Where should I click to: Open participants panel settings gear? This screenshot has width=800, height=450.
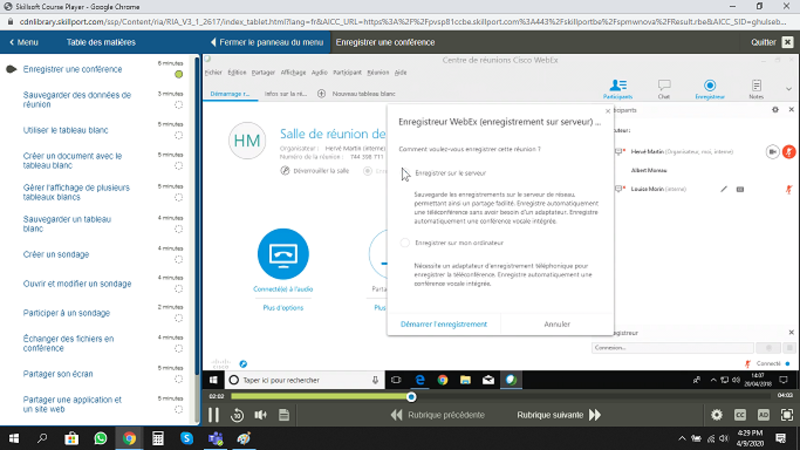(775, 110)
